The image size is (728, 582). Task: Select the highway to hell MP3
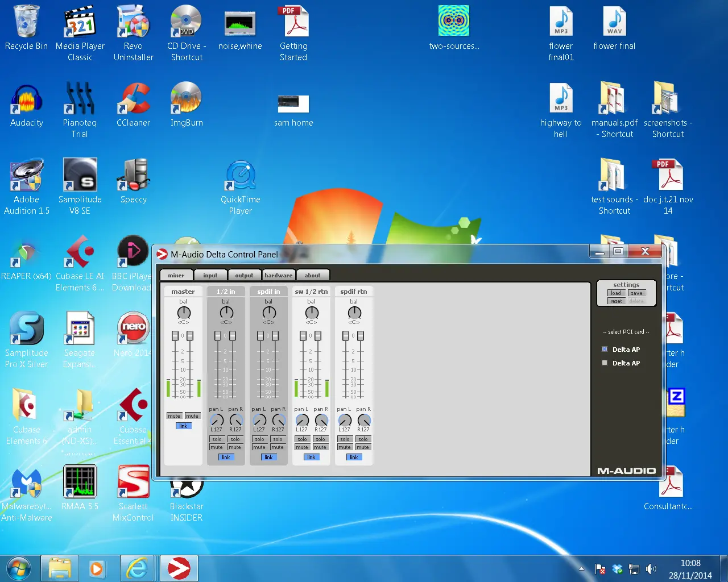(x=561, y=110)
